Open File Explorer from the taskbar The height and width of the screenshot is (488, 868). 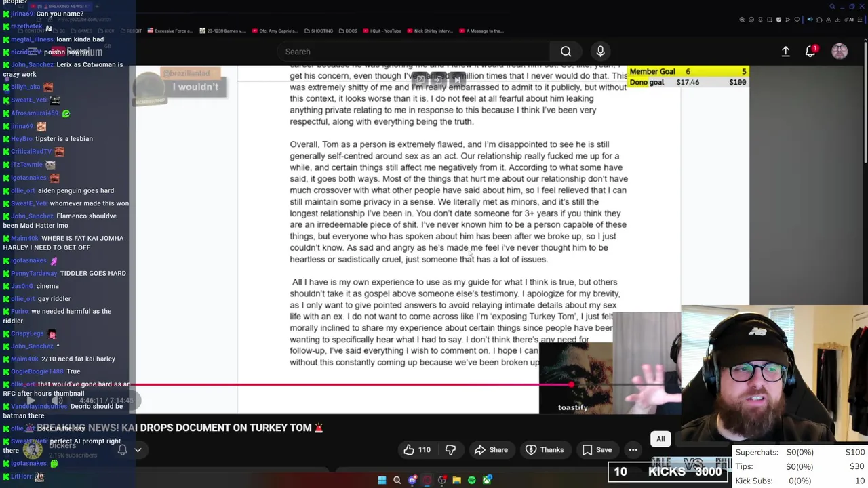(457, 480)
